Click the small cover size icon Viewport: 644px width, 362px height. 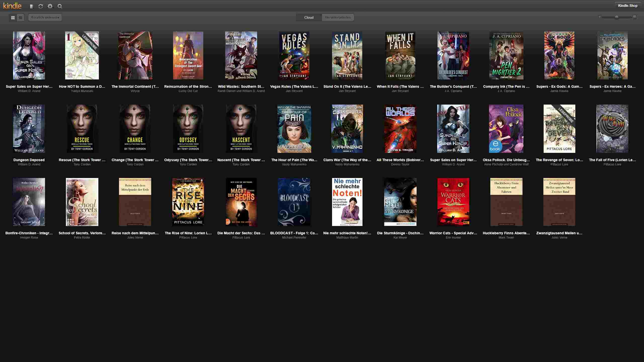pos(600,17)
